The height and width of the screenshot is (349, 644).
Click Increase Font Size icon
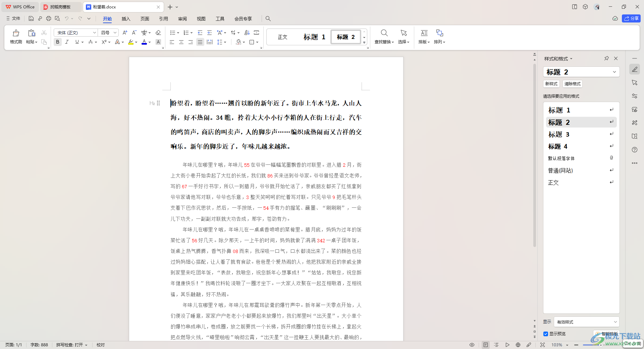(125, 33)
